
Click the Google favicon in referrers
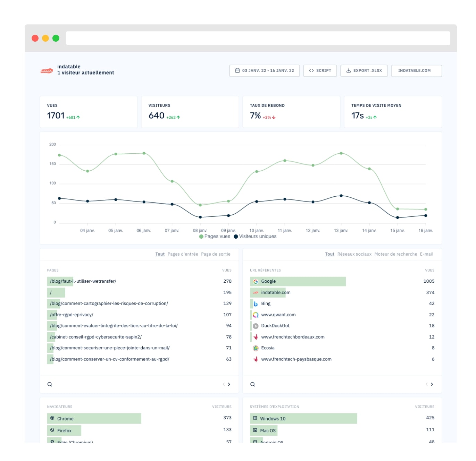[256, 282]
